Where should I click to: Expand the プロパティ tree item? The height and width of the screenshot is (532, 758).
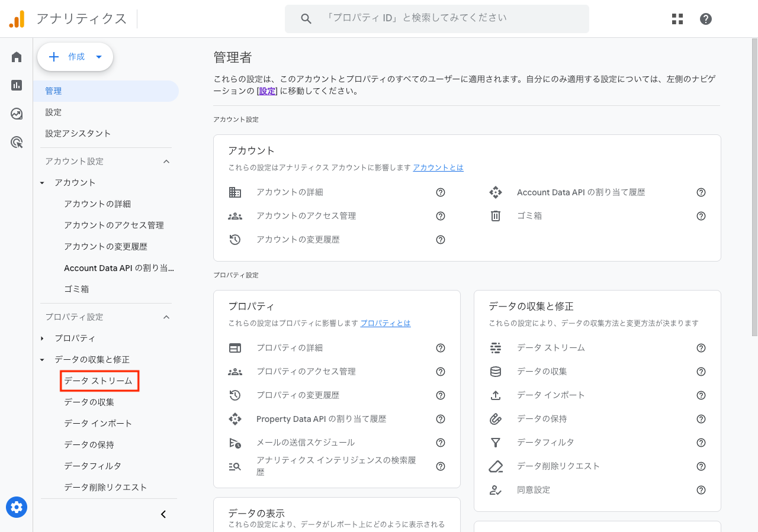coord(41,338)
